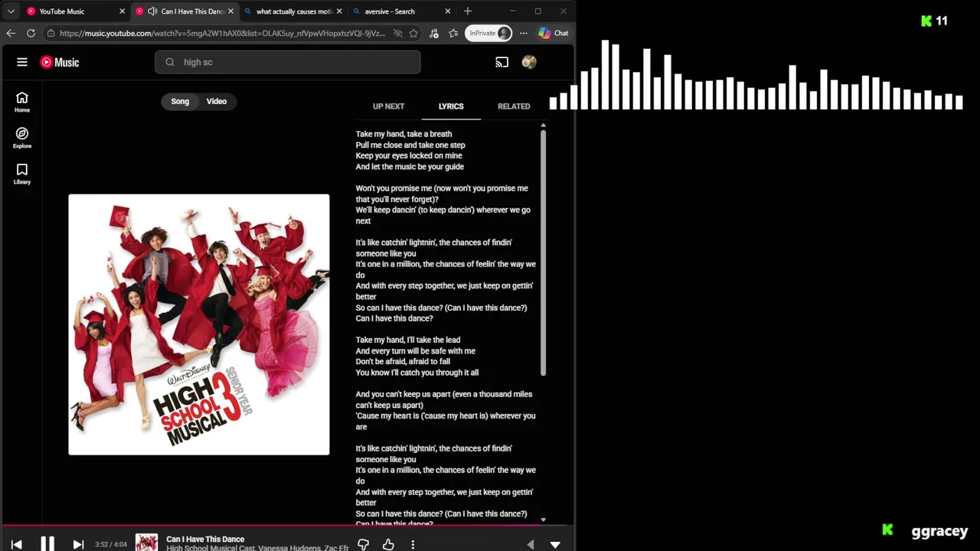Image resolution: width=980 pixels, height=551 pixels.
Task: Click the lyrics panel scrollbar
Action: [x=543, y=253]
